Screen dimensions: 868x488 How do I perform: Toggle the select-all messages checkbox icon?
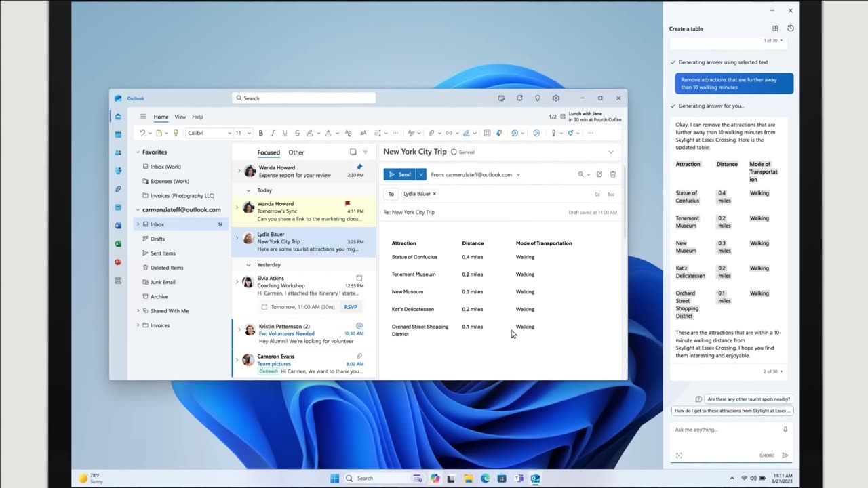353,152
